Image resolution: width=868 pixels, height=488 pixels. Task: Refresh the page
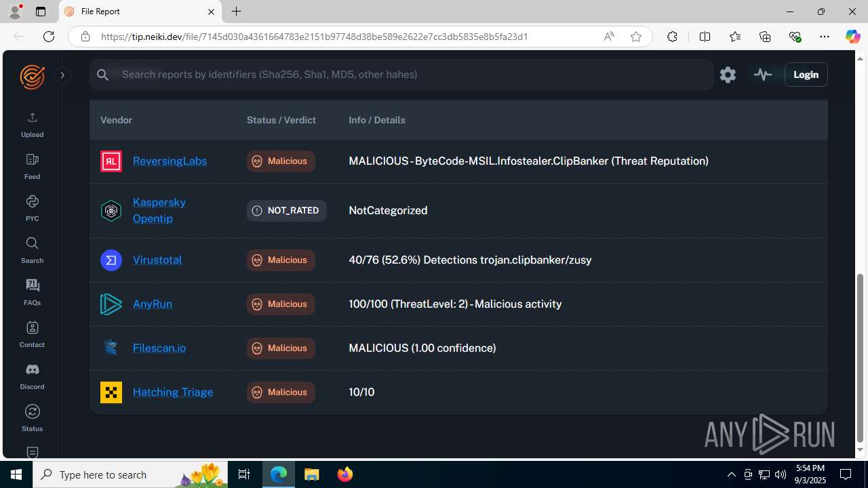coord(49,37)
